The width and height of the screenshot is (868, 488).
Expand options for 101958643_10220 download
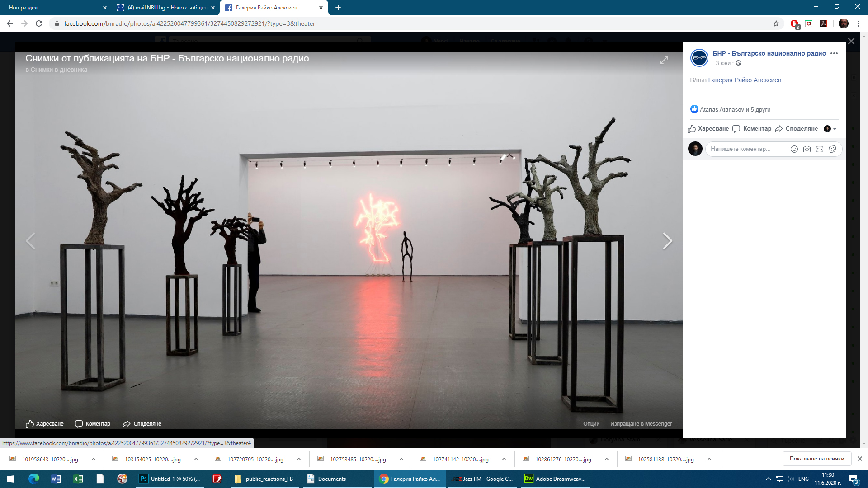click(x=94, y=459)
